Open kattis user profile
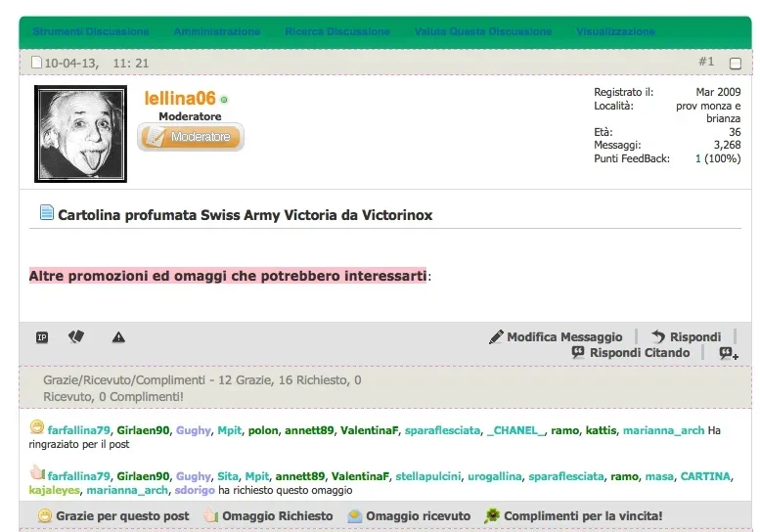760x532 pixels. point(601,430)
